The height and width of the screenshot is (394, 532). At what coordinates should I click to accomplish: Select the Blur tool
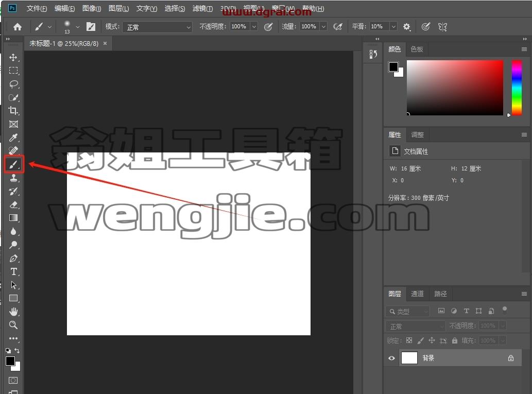point(13,231)
